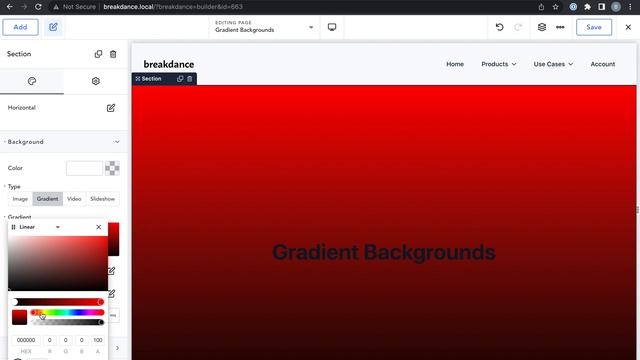Viewport: 640px width, 360px height.
Task: Expand the Use Cases menu
Action: coord(553,64)
